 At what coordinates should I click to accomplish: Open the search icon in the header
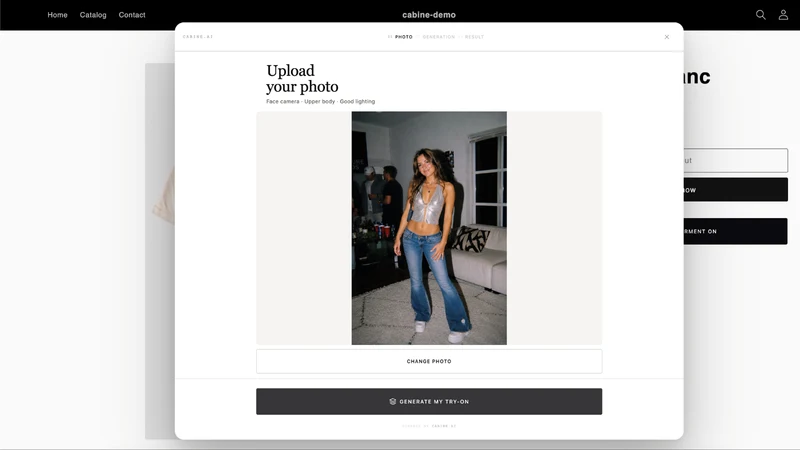760,15
